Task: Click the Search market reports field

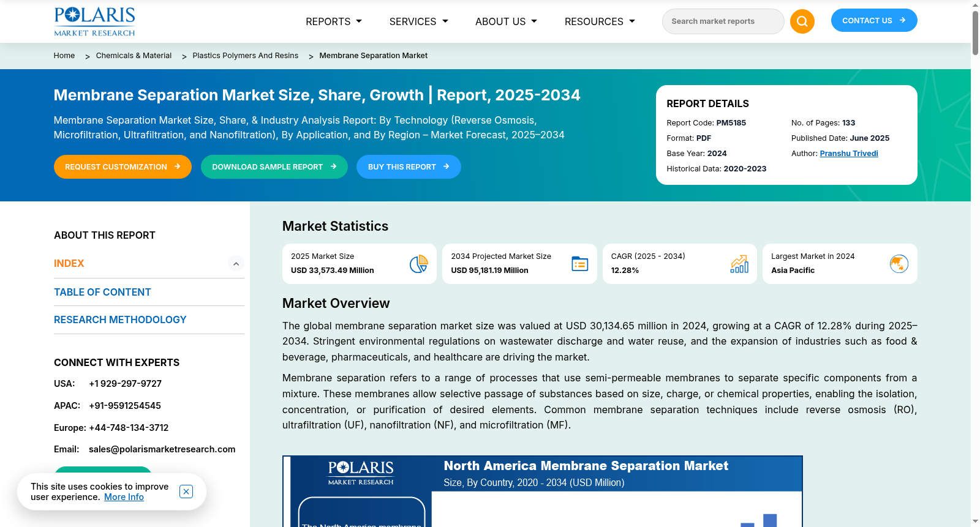Action: [x=723, y=21]
